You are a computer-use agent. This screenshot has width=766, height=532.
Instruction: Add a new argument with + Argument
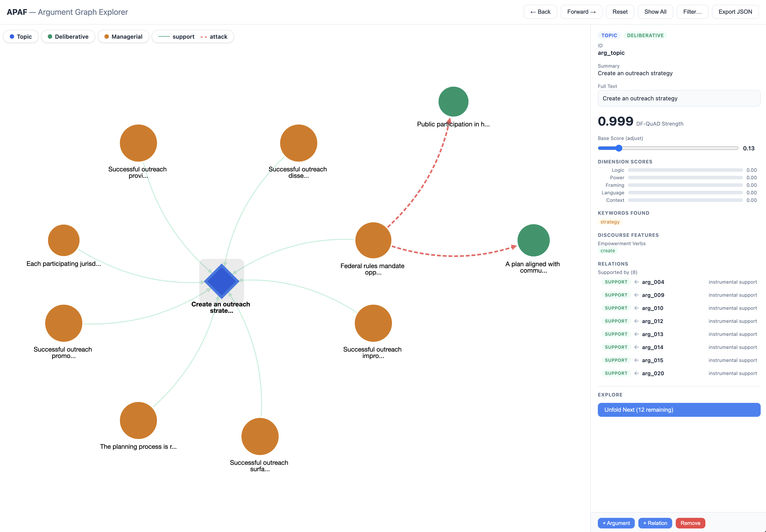coord(616,523)
